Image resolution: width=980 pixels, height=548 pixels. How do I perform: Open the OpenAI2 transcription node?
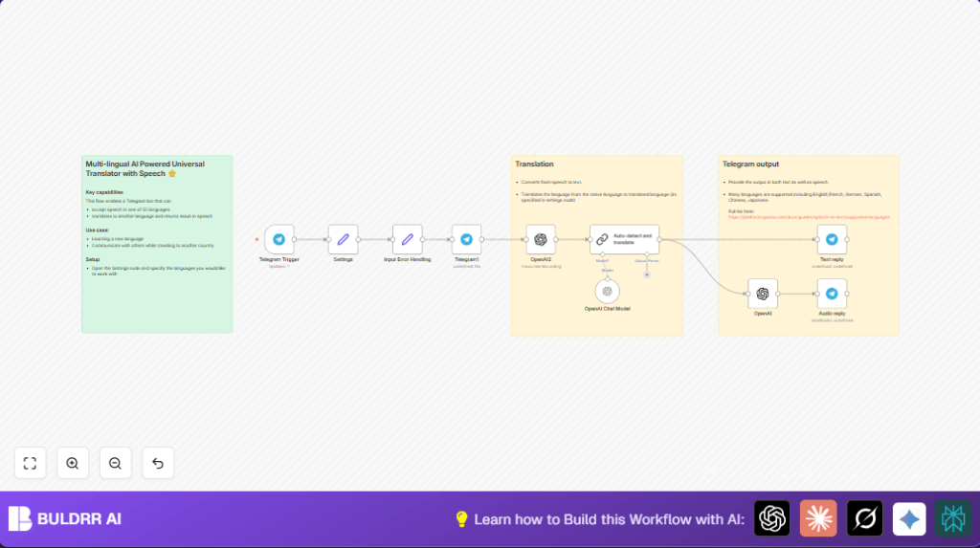pyautogui.click(x=540, y=239)
